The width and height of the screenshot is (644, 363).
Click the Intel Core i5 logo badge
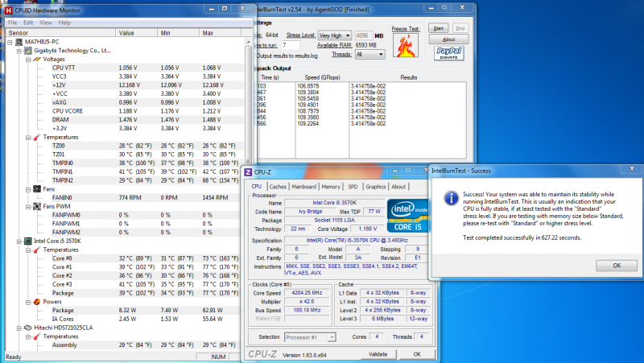click(407, 216)
